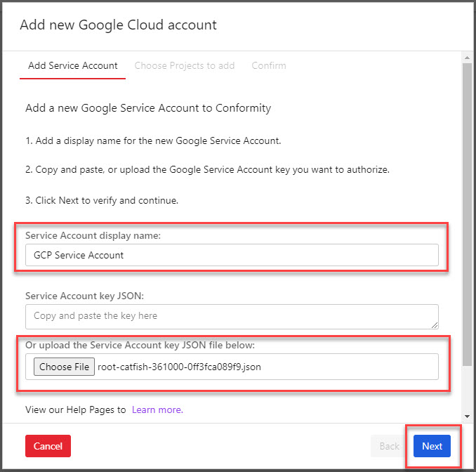Click the Service Account display name field
The width and height of the screenshot is (476, 472).
(x=232, y=255)
